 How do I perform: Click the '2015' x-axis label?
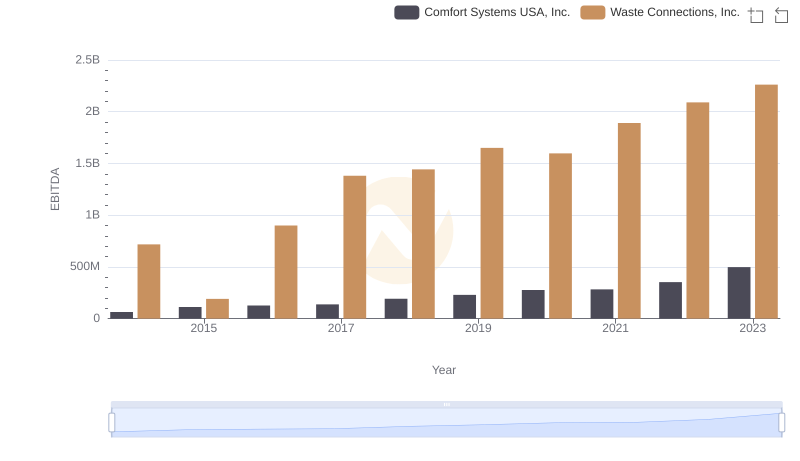click(x=204, y=328)
